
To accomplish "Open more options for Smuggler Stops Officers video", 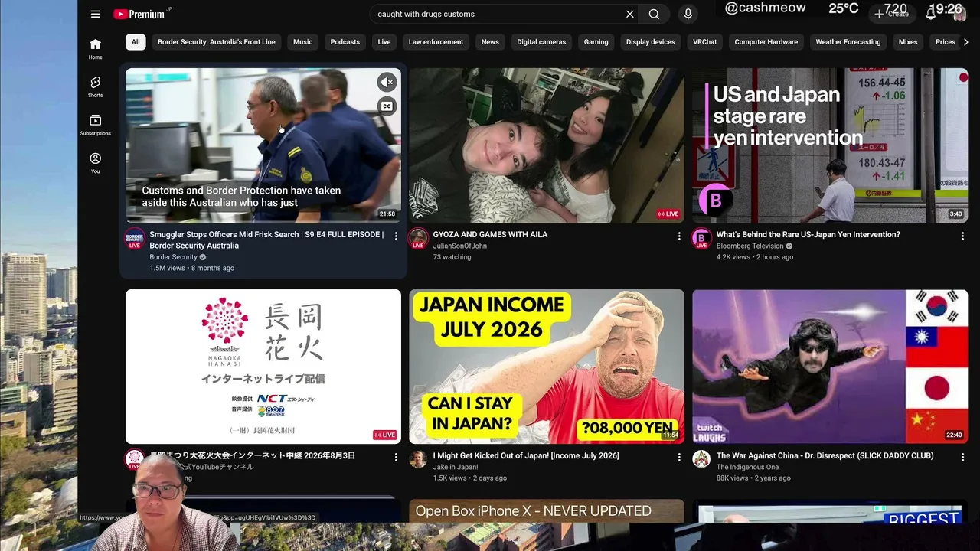I will (x=396, y=236).
